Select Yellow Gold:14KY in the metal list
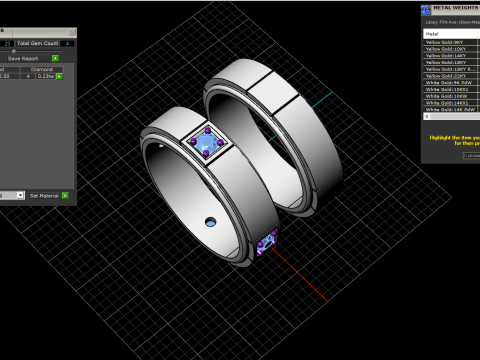480x360 pixels. coord(451,56)
